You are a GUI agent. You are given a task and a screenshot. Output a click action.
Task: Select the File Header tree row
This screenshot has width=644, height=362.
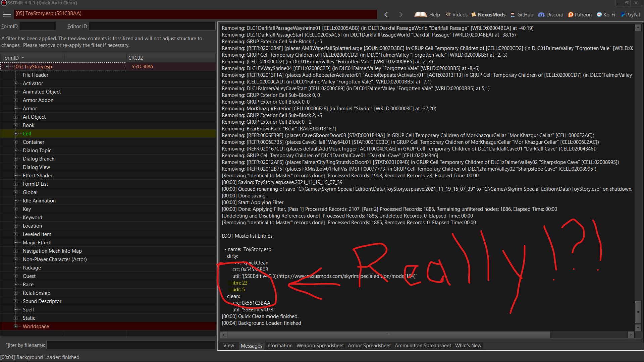(108, 75)
